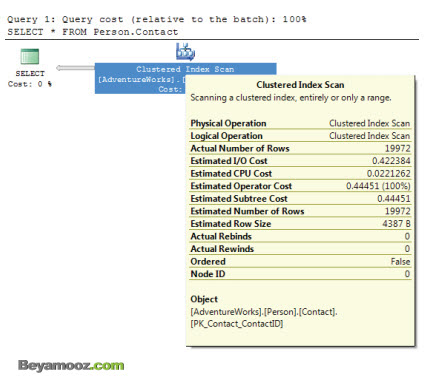Click the description 'Scanning a clustered index, entirely or only a range.'
This screenshot has width=426, height=388.
click(x=291, y=98)
